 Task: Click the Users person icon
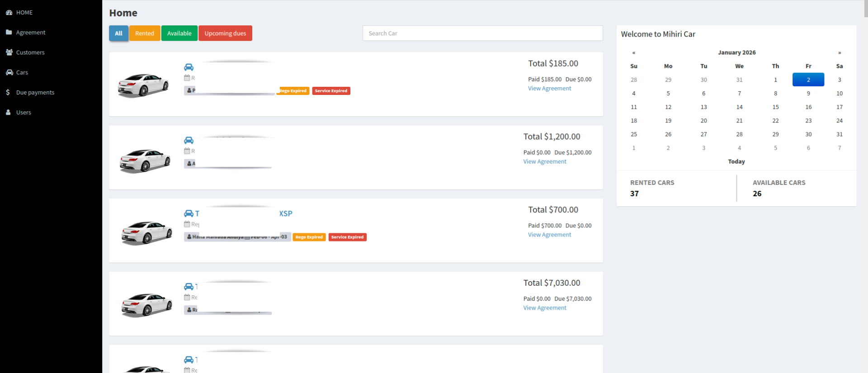click(8, 112)
